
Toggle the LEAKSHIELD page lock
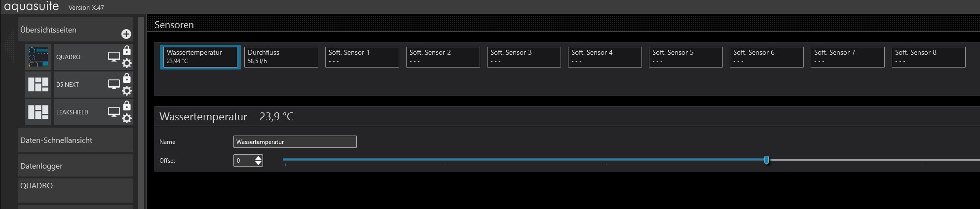pyautogui.click(x=127, y=106)
